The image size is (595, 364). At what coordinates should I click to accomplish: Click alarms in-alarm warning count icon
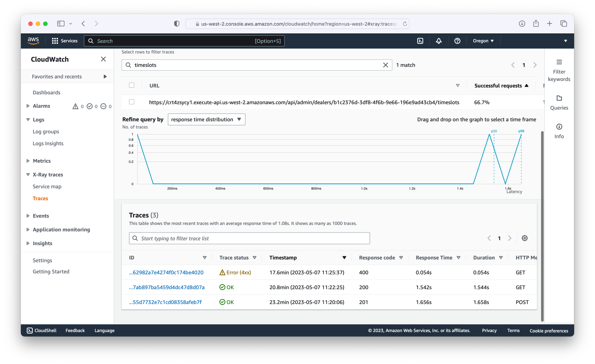click(x=75, y=106)
